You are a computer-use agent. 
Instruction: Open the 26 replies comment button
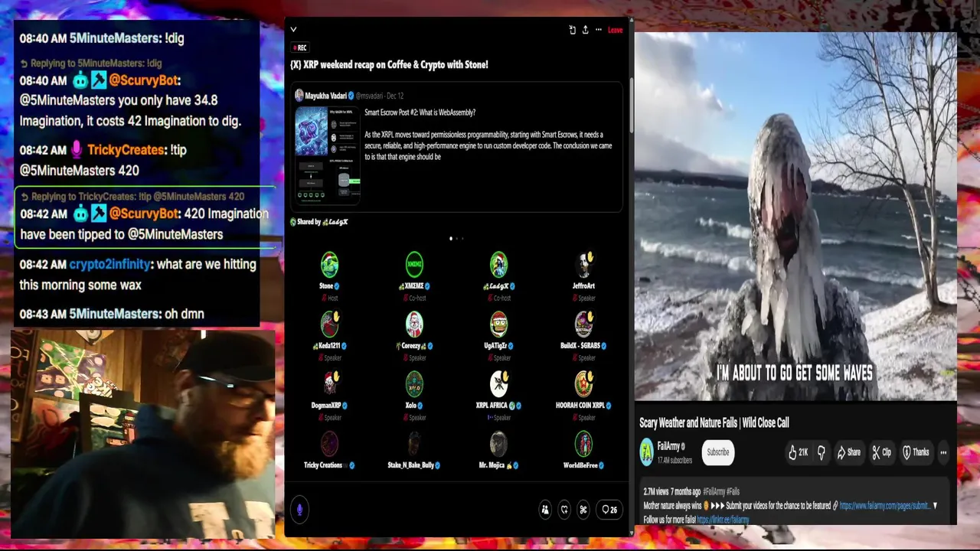610,510
